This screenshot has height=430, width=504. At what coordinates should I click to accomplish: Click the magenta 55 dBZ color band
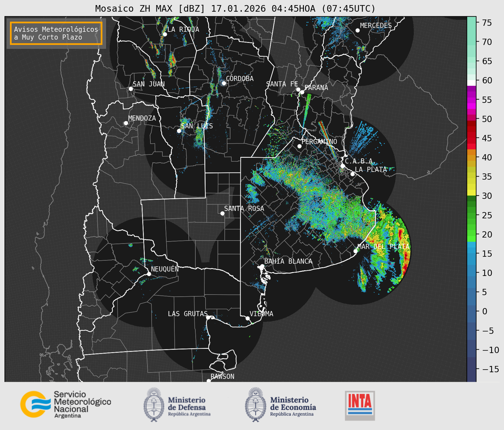point(471,100)
